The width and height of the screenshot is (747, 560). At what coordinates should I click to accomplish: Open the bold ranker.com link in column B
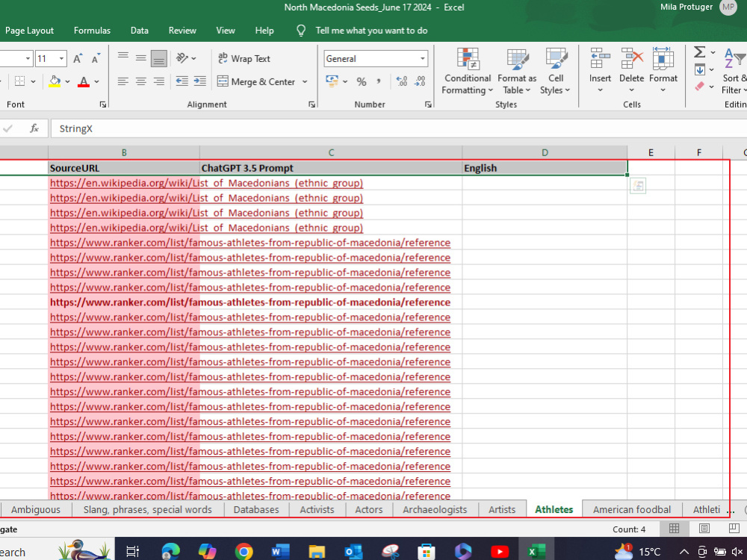point(250,302)
